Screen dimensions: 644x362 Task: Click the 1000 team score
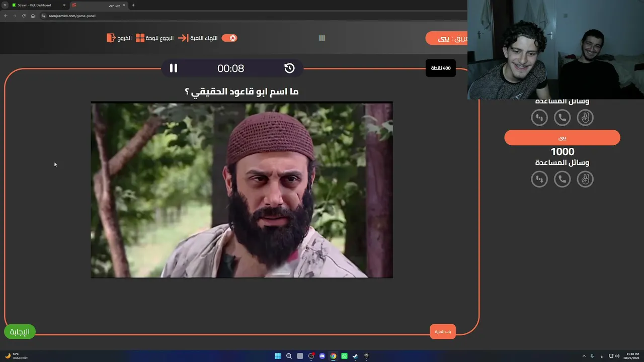click(x=562, y=151)
